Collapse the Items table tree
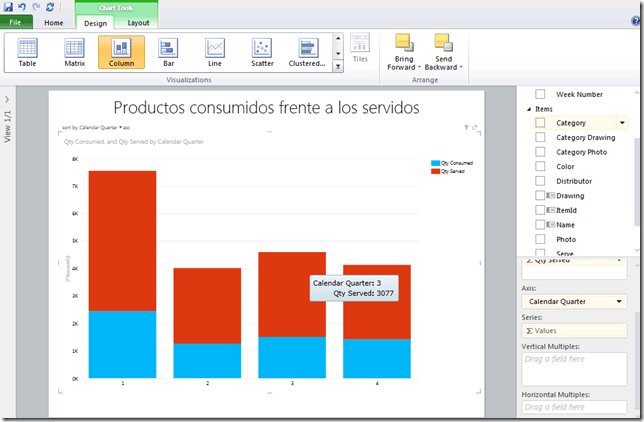The image size is (644, 422). pos(529,109)
